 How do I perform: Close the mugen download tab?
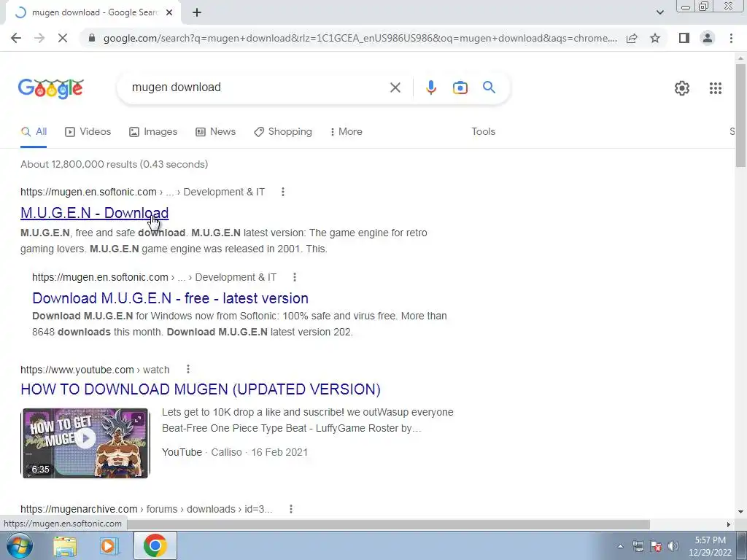click(169, 13)
